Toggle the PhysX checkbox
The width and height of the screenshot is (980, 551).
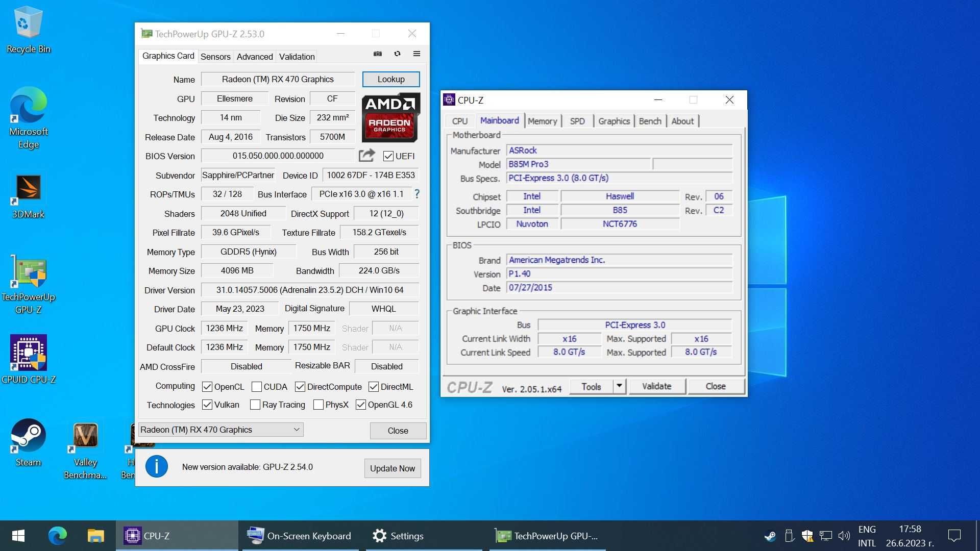[x=318, y=405]
